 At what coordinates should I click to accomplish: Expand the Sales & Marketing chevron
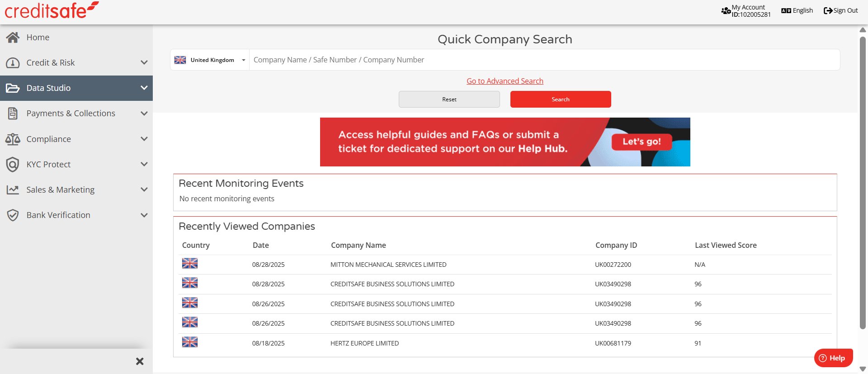click(144, 189)
